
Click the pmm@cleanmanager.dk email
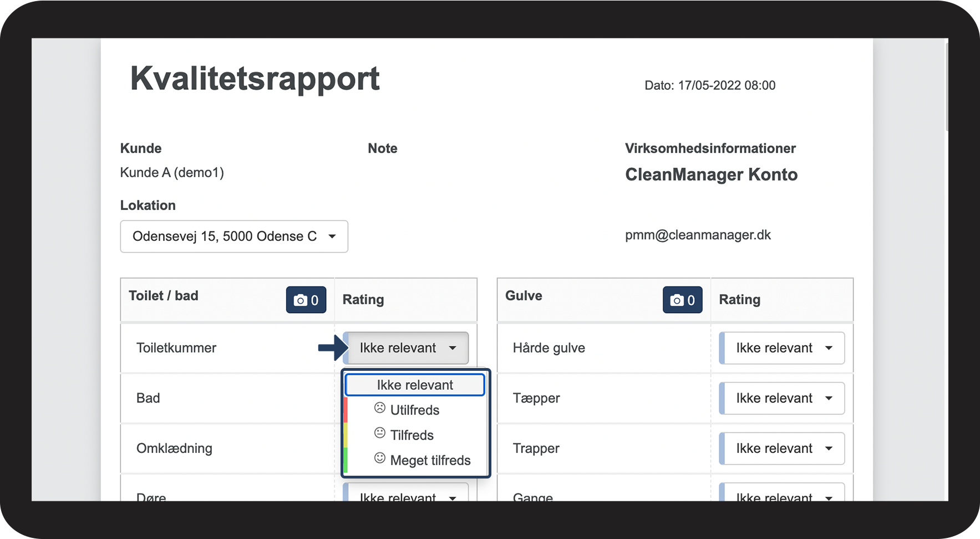point(698,235)
